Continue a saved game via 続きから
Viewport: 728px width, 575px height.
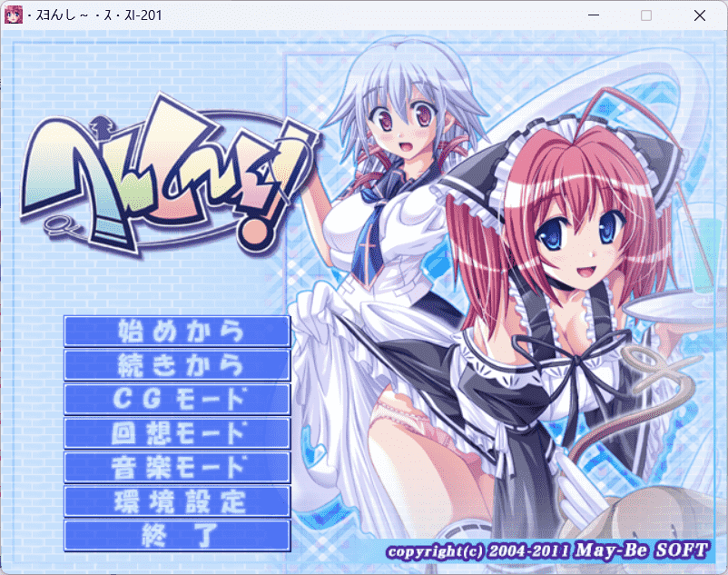pos(177,365)
